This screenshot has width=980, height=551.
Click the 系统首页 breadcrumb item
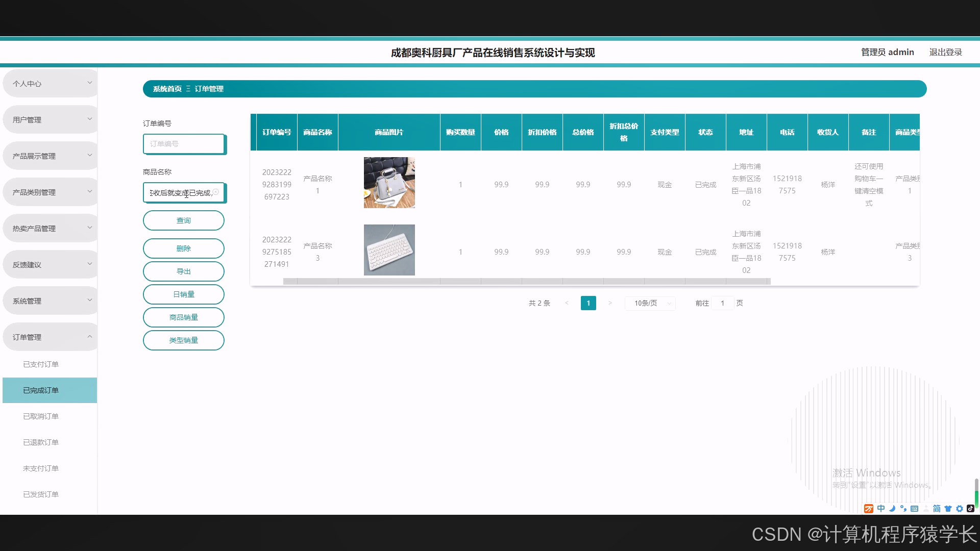tap(167, 89)
